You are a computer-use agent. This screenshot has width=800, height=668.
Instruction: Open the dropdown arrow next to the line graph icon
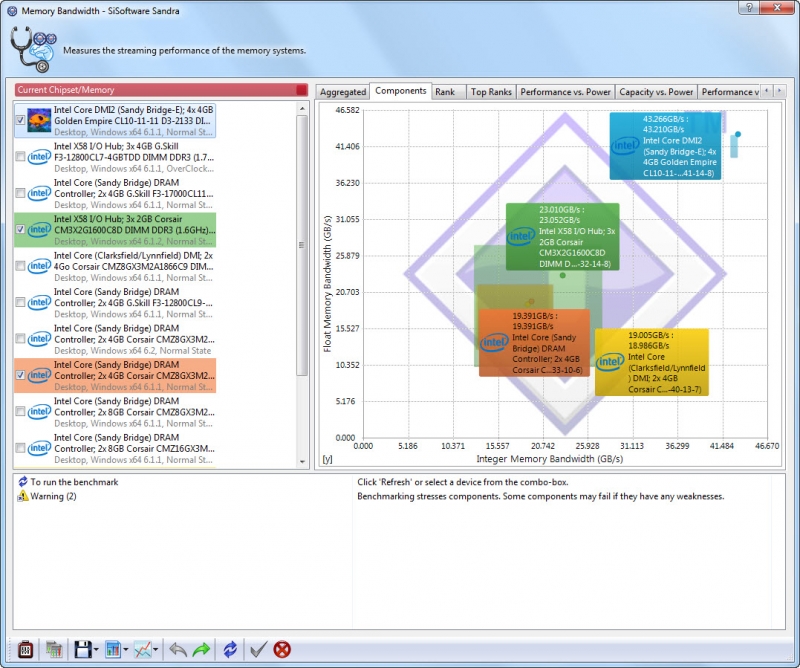pyautogui.click(x=155, y=650)
